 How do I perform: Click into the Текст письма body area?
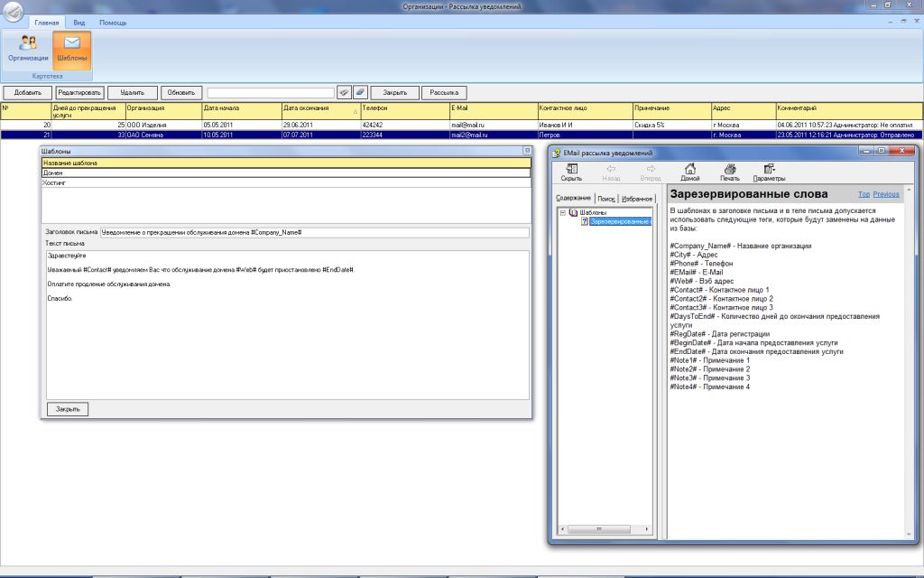[288, 325]
